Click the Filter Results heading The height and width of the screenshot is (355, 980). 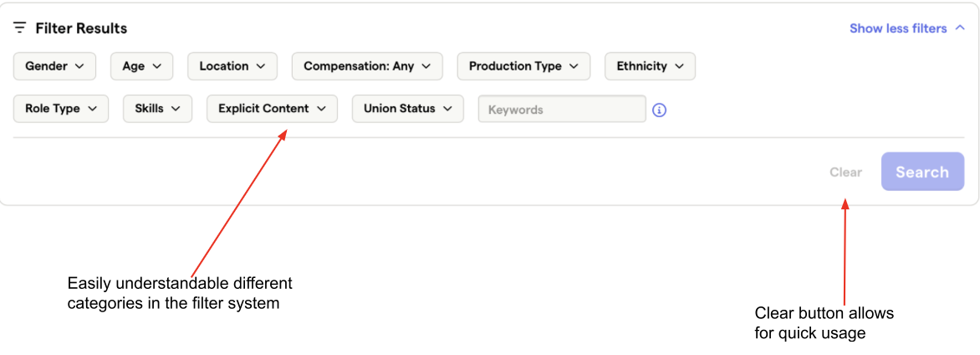[x=81, y=28]
